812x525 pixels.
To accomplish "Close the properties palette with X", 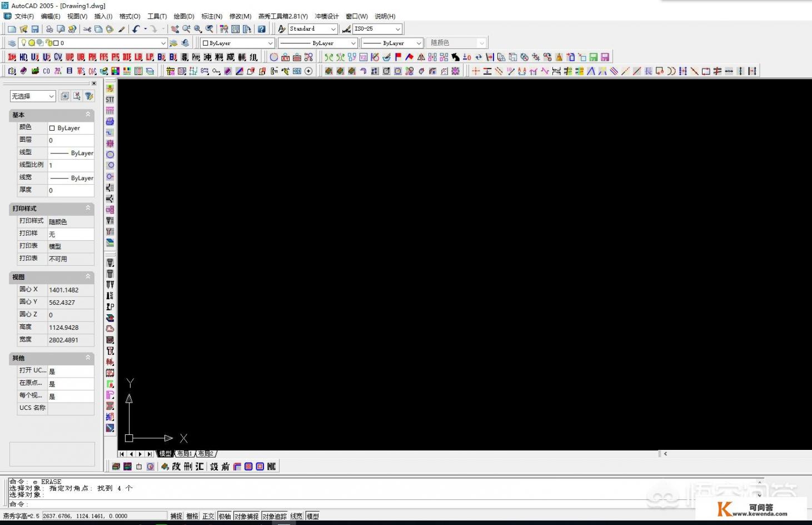I will [x=94, y=83].
